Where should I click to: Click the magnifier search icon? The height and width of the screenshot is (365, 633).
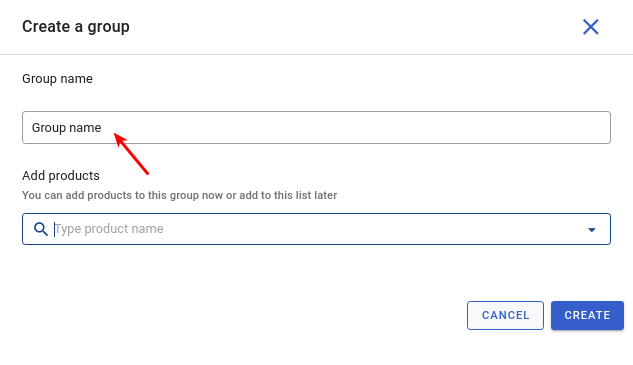pos(40,229)
